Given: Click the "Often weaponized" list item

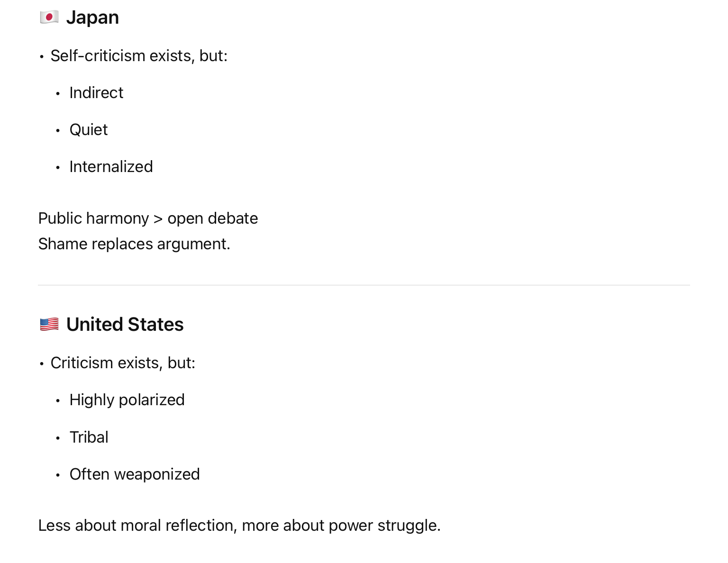Looking at the screenshot, I should pyautogui.click(x=135, y=474).
